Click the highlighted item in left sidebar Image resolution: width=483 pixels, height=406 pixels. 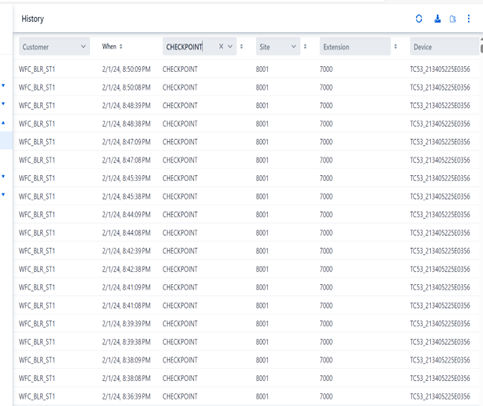[x=6, y=140]
